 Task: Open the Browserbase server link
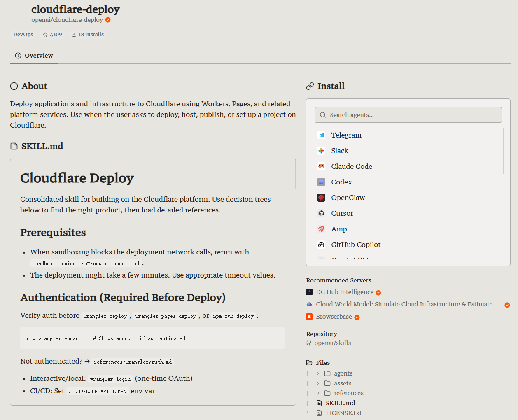[334, 317]
